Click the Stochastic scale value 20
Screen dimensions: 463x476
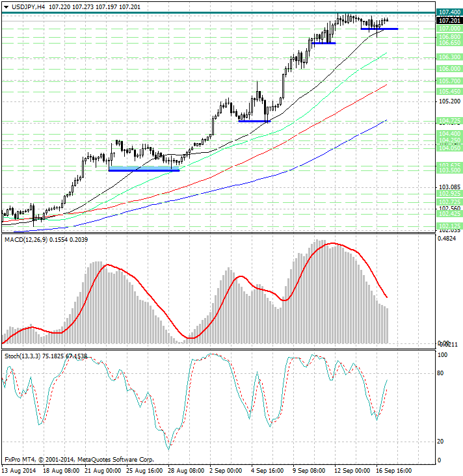tap(440, 442)
